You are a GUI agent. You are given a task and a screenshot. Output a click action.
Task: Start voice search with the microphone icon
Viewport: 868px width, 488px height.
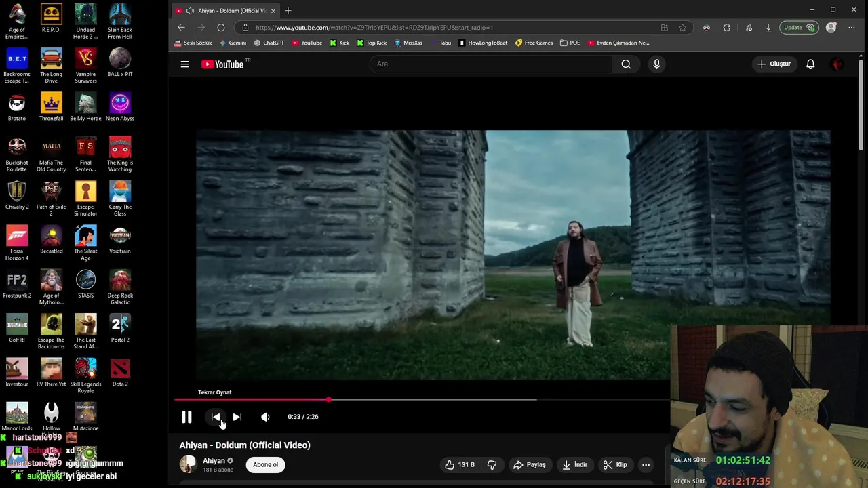[x=656, y=64]
